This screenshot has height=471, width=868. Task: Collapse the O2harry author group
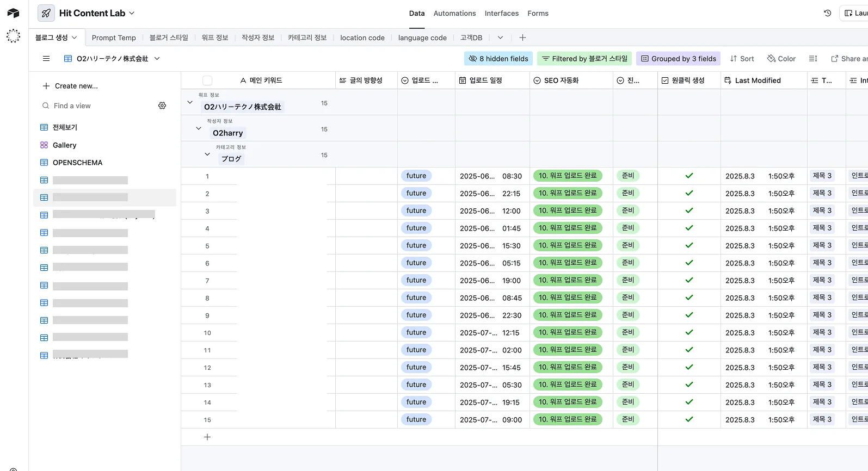pos(199,128)
